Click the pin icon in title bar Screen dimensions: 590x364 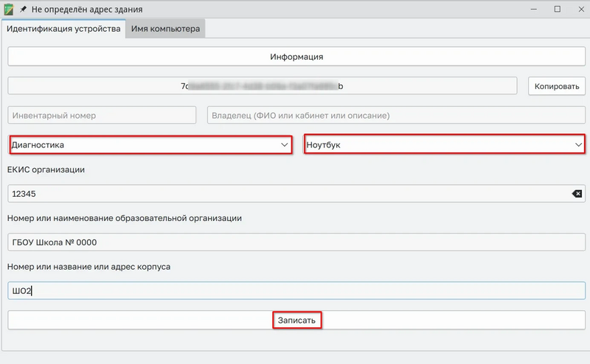click(x=23, y=10)
